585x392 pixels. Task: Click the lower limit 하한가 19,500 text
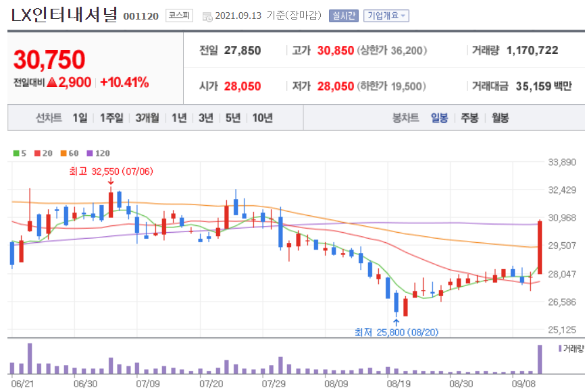[391, 86]
